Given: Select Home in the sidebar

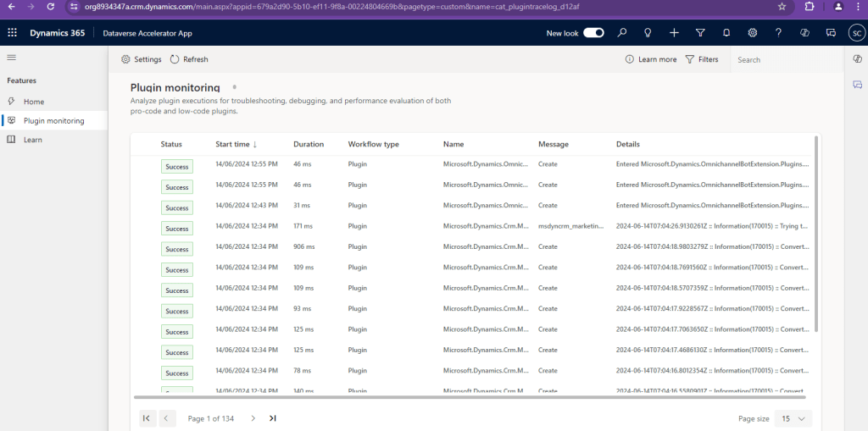Looking at the screenshot, I should [x=34, y=102].
